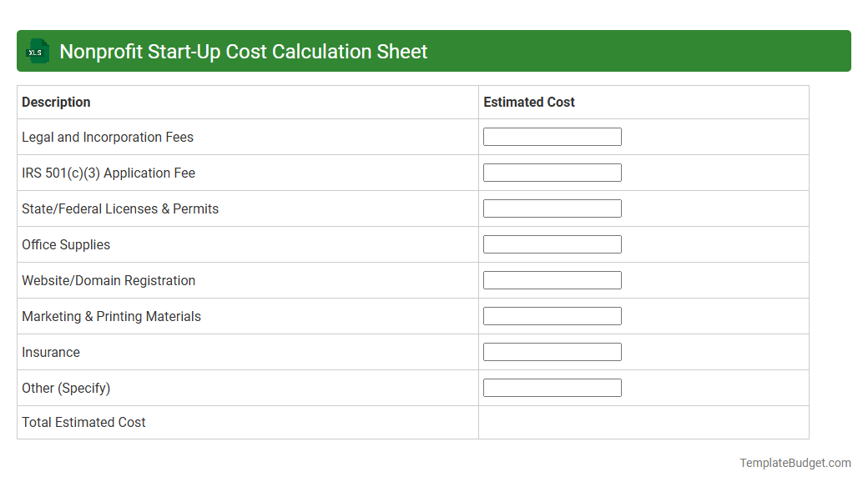Click the Legal and Incorporation Fees label

pos(108,137)
